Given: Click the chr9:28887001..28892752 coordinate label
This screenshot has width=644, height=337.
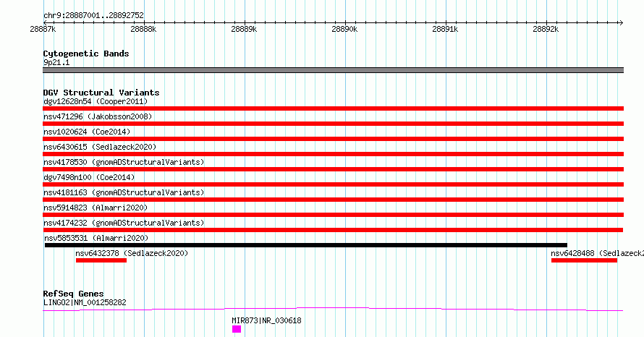Looking at the screenshot, I should pos(93,15).
